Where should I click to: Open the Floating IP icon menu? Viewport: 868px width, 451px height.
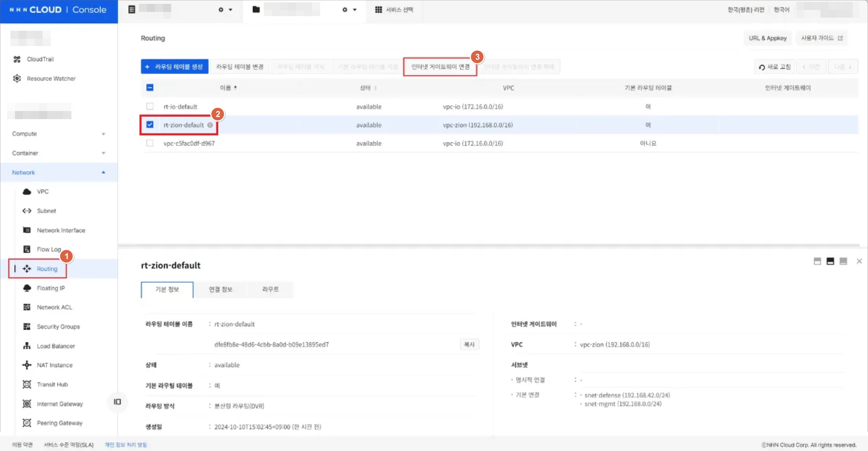(27, 288)
